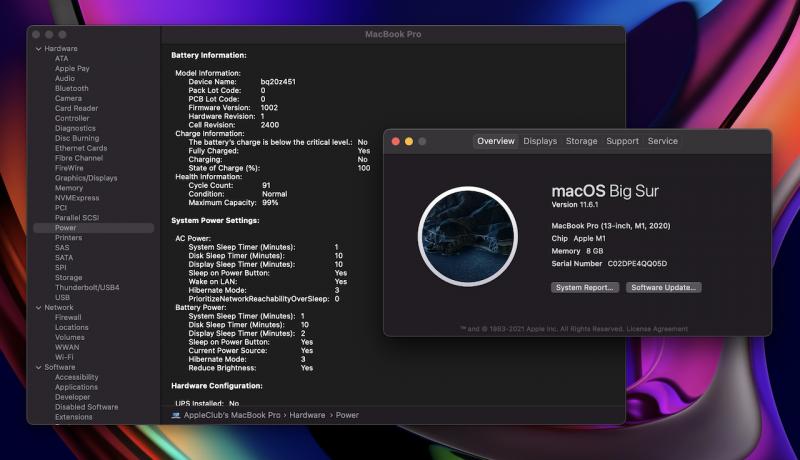Select SPI in the sidebar
This screenshot has height=460, width=800.
pyautogui.click(x=61, y=268)
